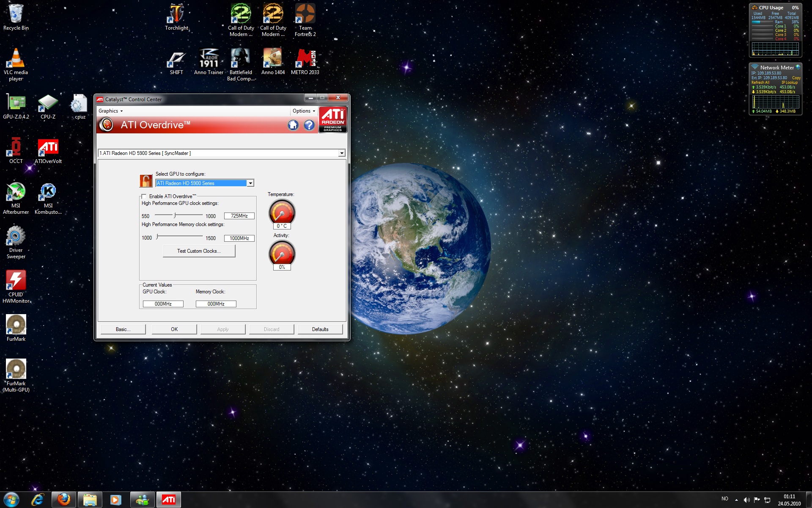The image size is (812, 508).
Task: Select the Driver Sweeper icon
Action: click(16, 242)
